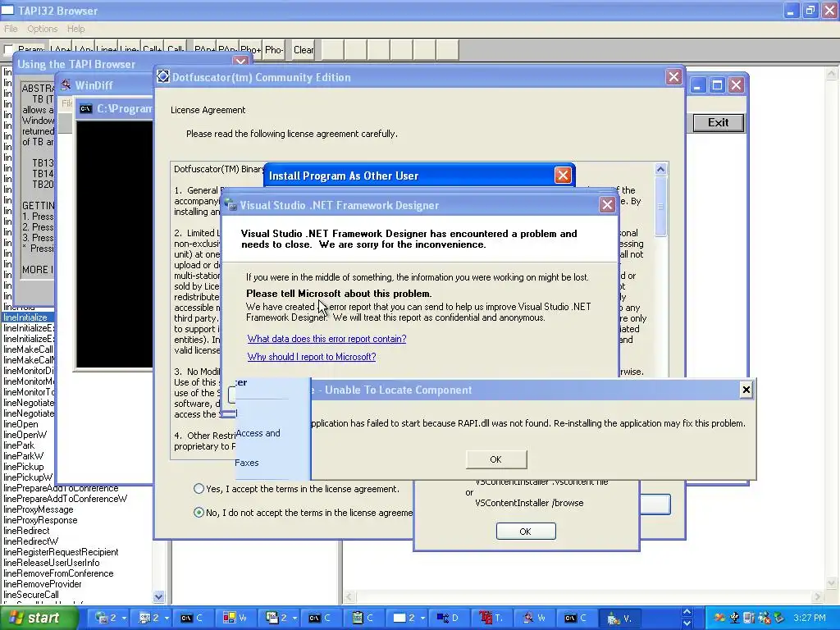Viewport: 840px width, 630px height.
Task: Switch to WinDiff taskbar button
Action: click(535, 618)
